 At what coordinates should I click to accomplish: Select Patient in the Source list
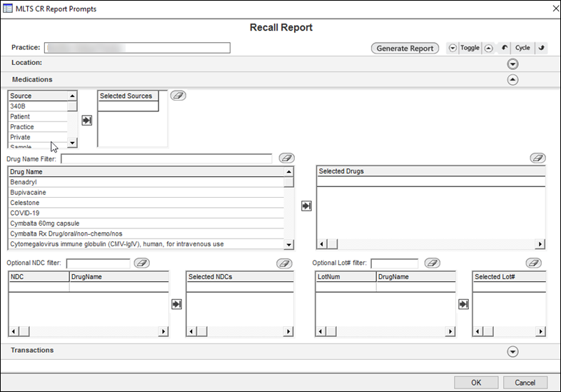[38, 116]
